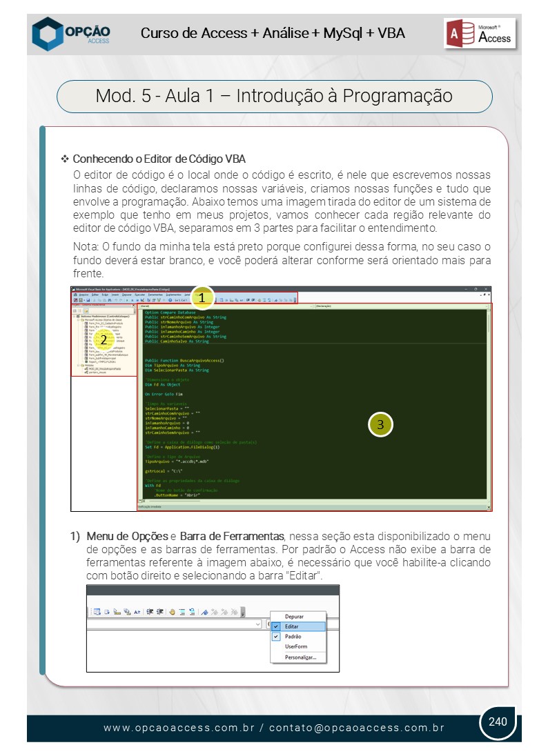548x756 pixels.
Task: Click Outdent icon in lower toolbar image
Action: (160, 612)
